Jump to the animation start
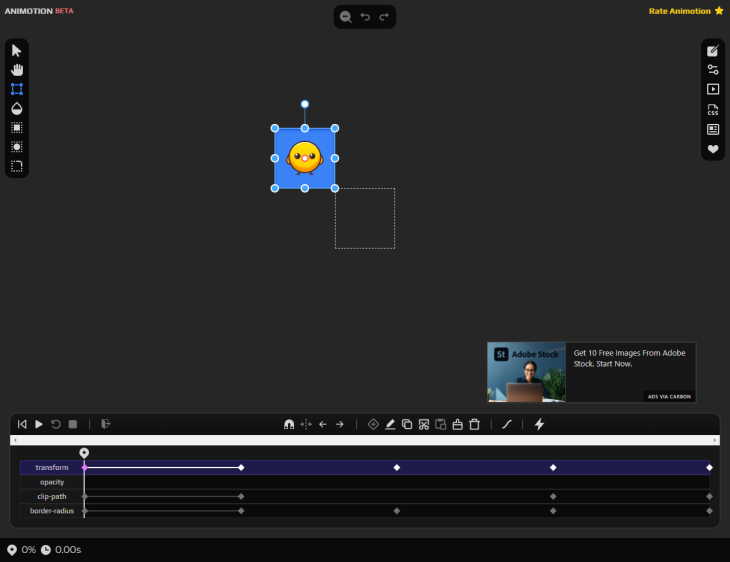The height and width of the screenshot is (562, 730). (22, 424)
